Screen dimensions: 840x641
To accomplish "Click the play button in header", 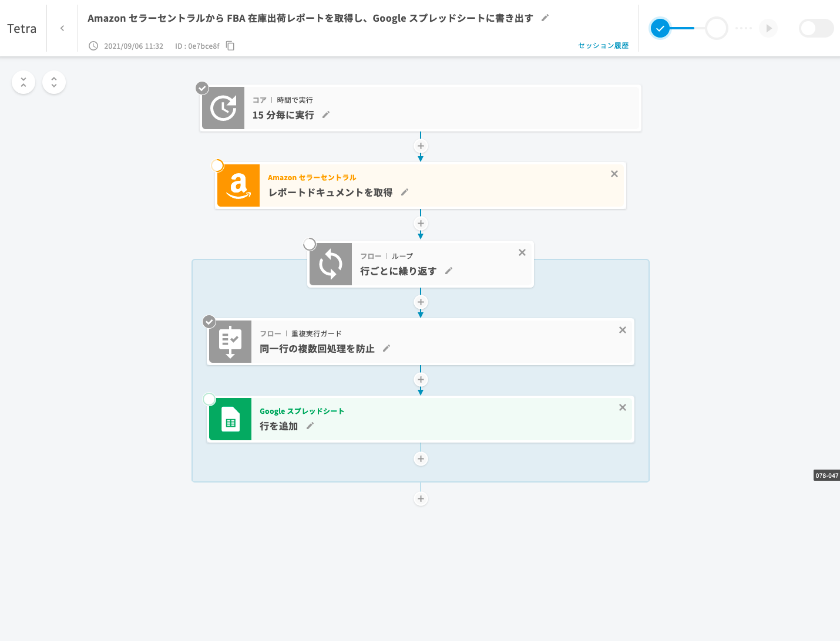I will click(x=768, y=28).
